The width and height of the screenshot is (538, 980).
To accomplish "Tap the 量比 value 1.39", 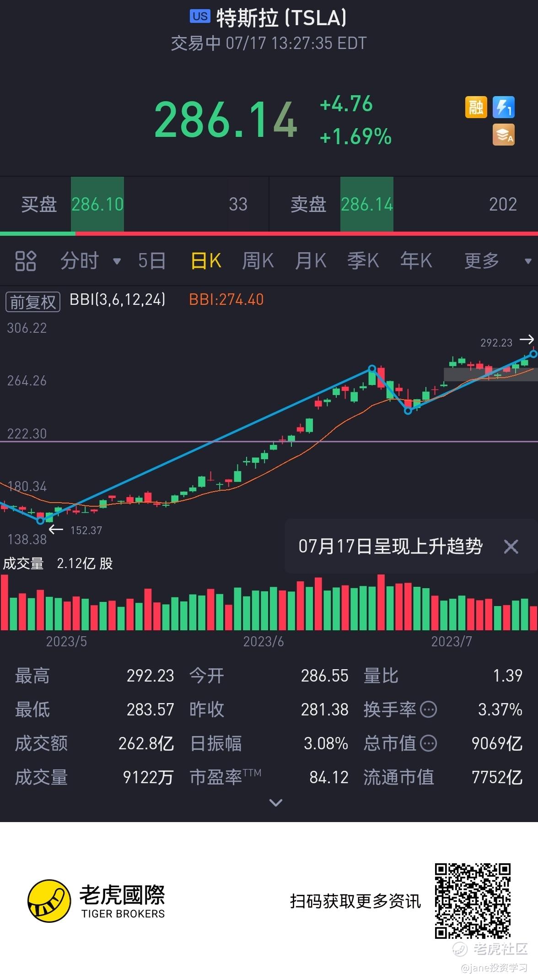I will tap(508, 676).
